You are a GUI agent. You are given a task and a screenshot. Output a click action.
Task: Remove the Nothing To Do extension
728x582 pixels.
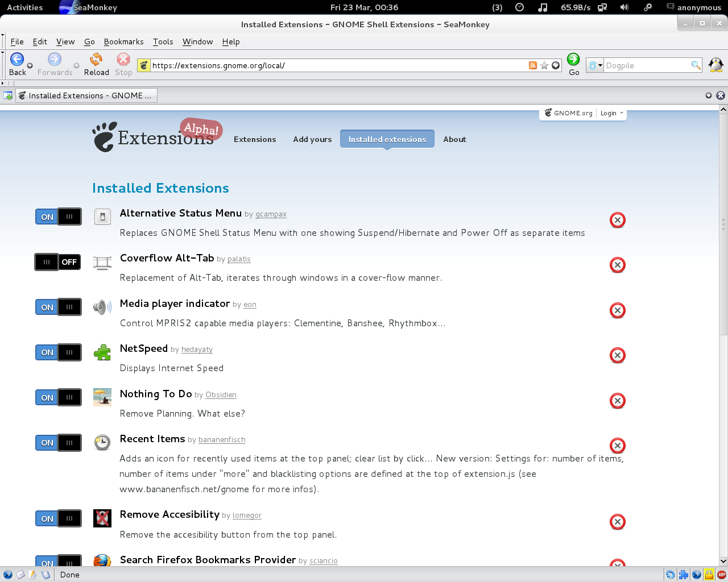coord(618,401)
